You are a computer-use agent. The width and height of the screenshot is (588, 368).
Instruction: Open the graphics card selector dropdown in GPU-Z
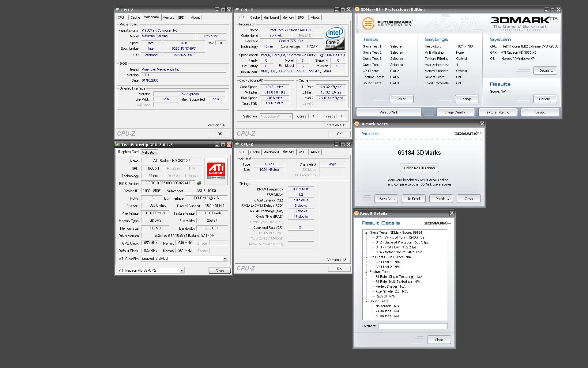pos(182,270)
